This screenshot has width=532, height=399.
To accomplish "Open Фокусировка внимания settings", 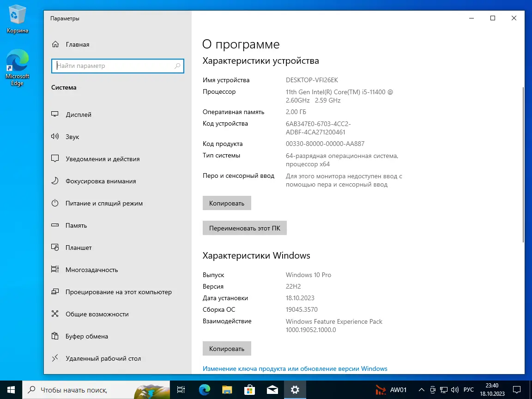I will click(x=93, y=181).
